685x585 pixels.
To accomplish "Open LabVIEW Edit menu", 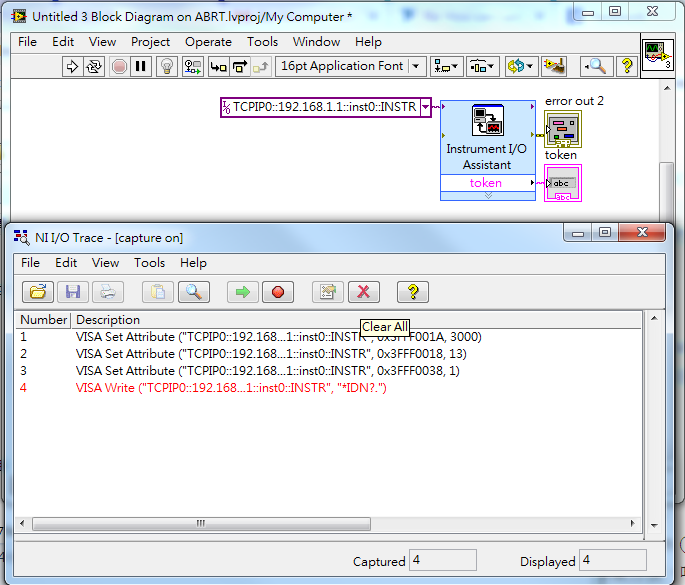I will pyautogui.click(x=63, y=42).
